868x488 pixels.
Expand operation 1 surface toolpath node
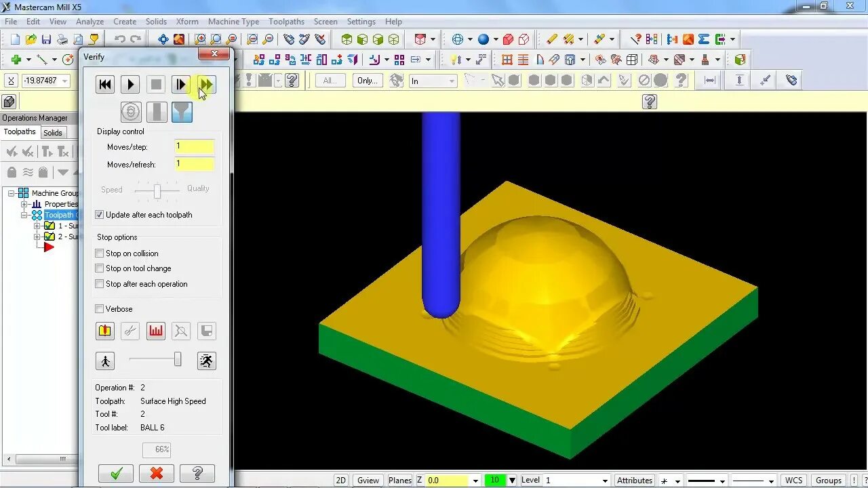pyautogui.click(x=38, y=226)
